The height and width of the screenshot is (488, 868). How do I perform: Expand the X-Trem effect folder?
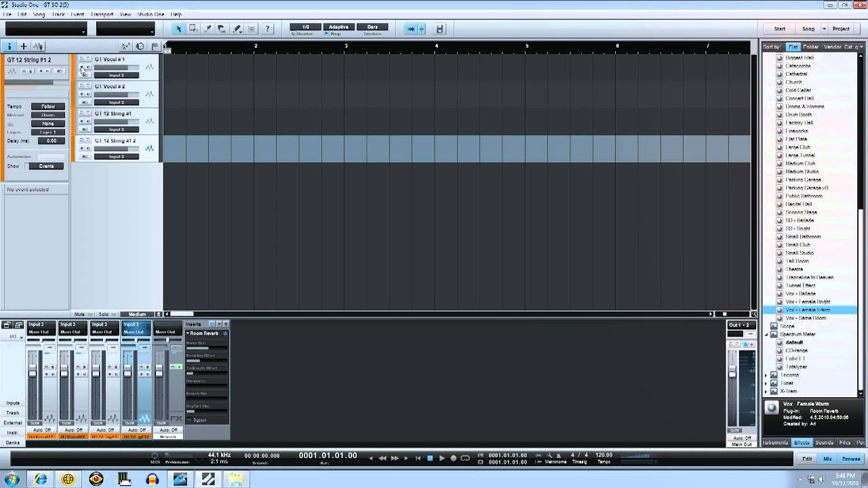(766, 391)
